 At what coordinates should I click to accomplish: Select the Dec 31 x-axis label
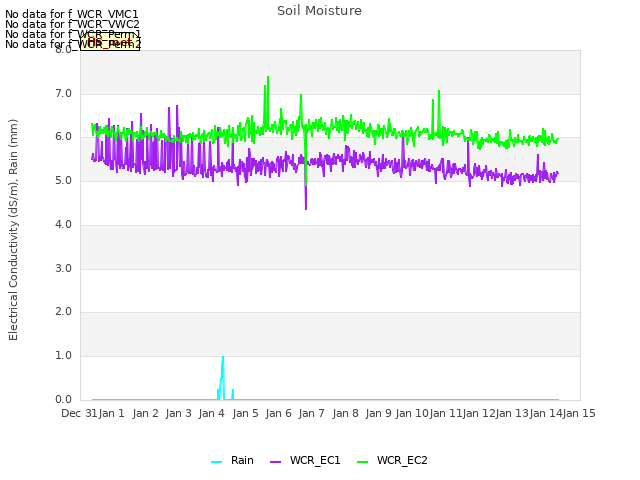pyautogui.click(x=80, y=413)
